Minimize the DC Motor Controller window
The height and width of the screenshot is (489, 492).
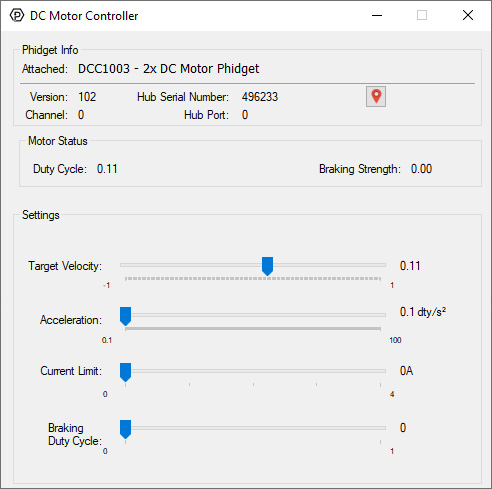coord(377,15)
